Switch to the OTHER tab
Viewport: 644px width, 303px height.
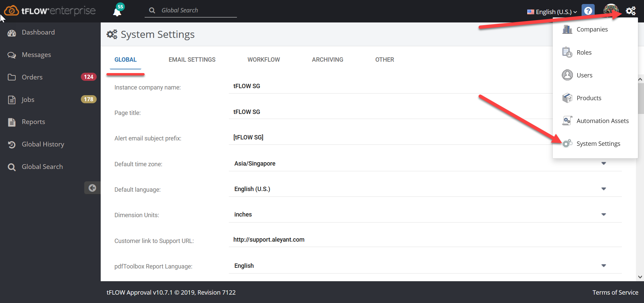pos(385,60)
